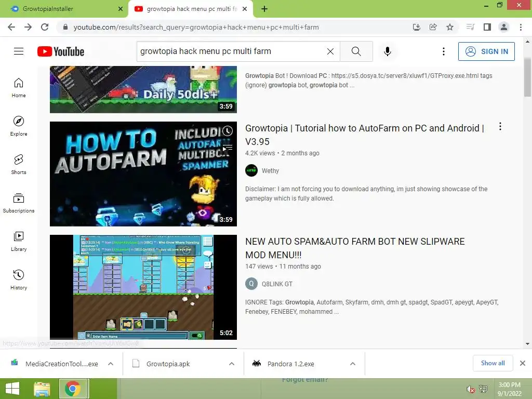Open Growtopia Tutorial AutoFarm V3.95 title

coord(365,135)
